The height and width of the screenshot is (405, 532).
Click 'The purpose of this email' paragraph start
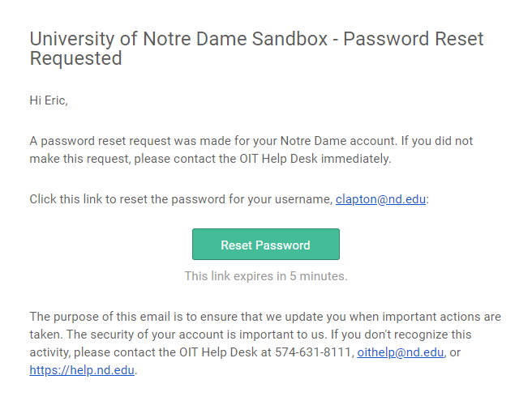tap(100, 317)
